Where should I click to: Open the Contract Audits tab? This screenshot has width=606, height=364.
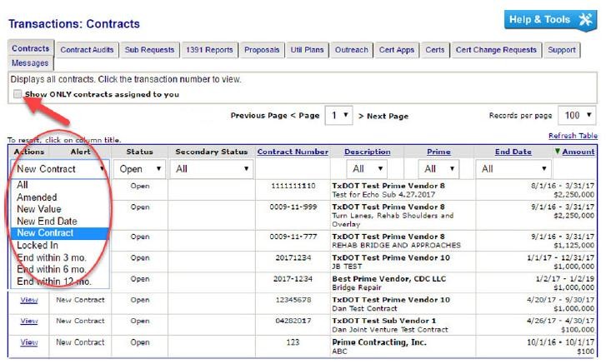point(87,50)
